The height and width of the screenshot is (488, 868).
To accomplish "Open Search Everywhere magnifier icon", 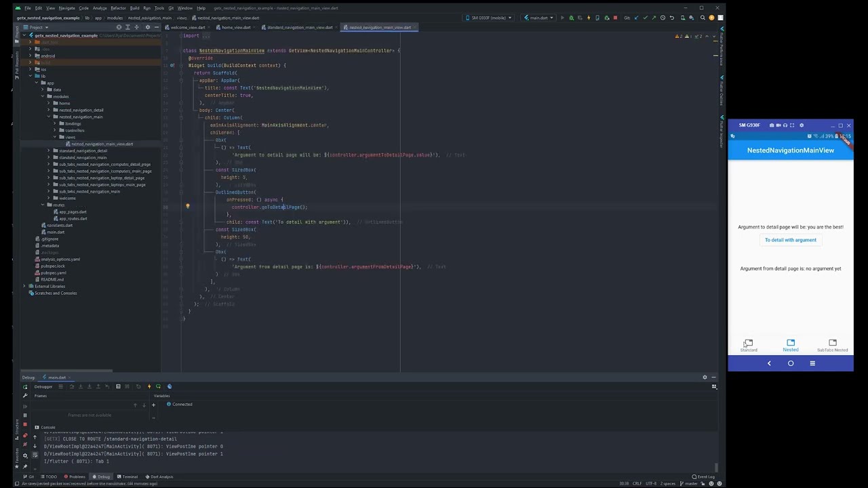I will (703, 18).
